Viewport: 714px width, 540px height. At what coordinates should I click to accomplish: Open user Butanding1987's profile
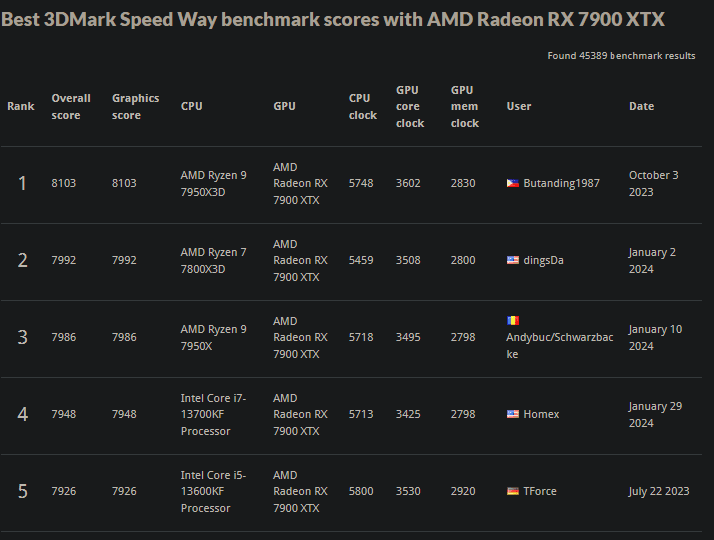[x=561, y=183]
